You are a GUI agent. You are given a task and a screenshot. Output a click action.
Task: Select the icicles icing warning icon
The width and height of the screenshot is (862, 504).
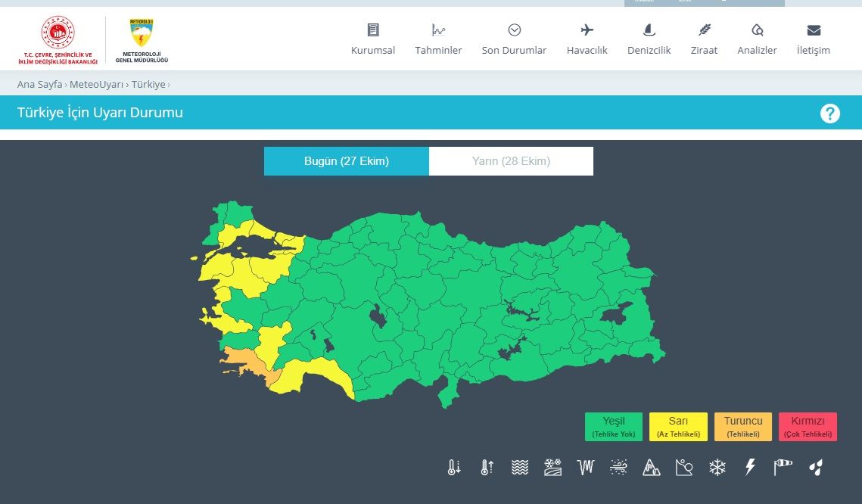[586, 467]
